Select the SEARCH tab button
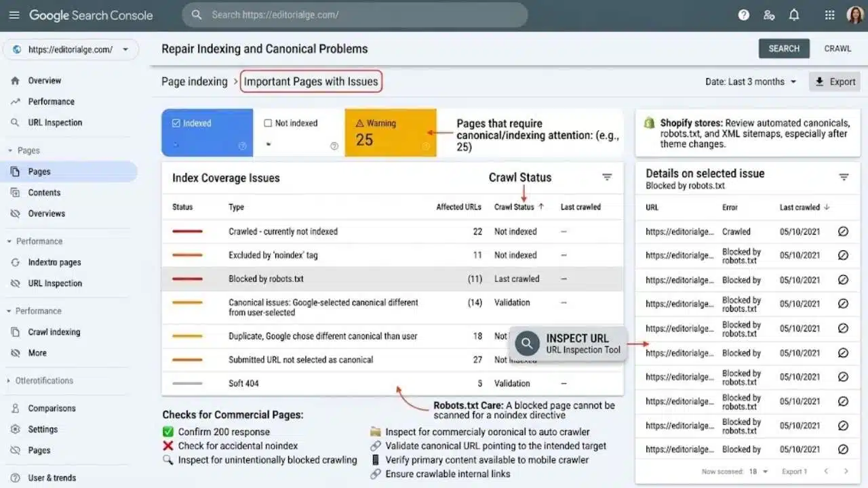 coord(784,49)
